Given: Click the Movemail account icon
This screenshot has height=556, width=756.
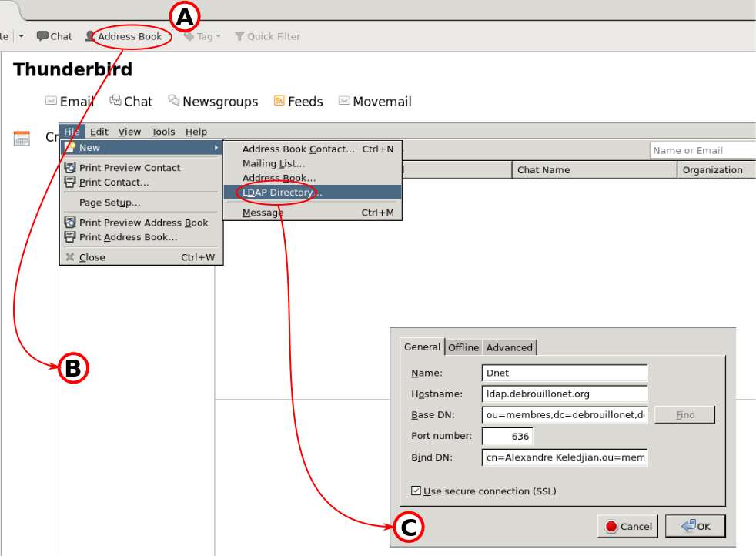Looking at the screenshot, I should (x=344, y=100).
